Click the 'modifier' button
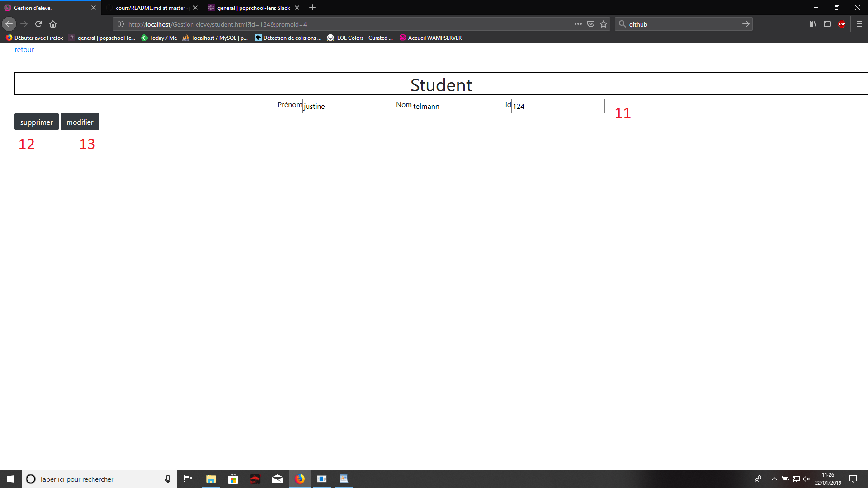The image size is (868, 488). coord(80,122)
